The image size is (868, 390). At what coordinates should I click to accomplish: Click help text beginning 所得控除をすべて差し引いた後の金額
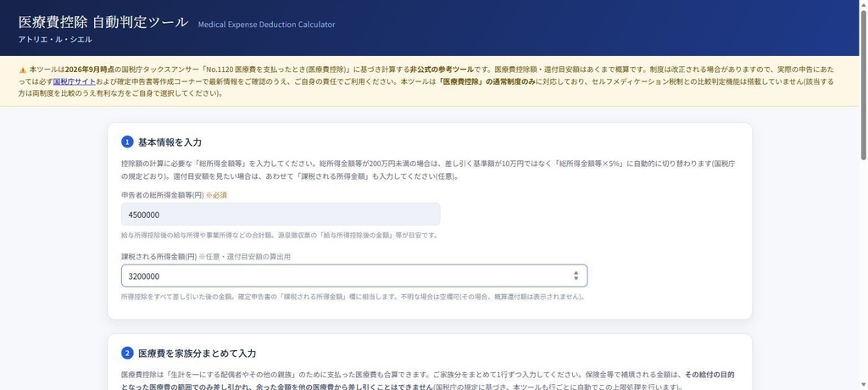pos(353,297)
